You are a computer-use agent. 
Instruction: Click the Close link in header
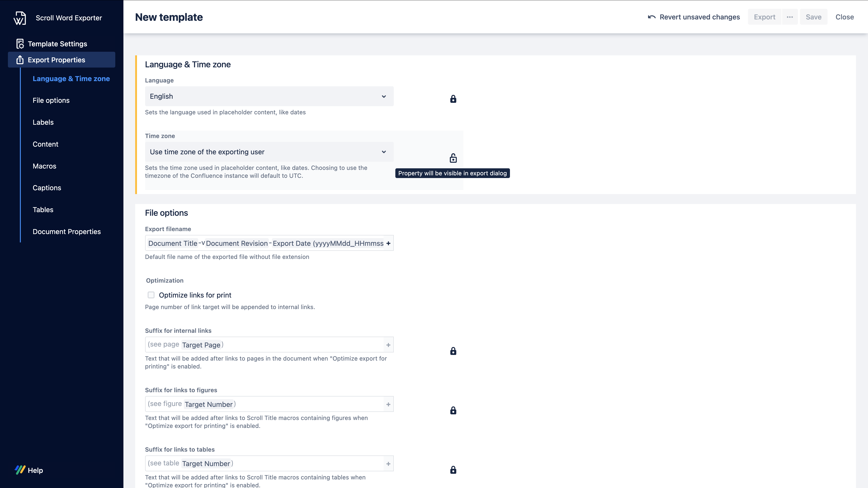click(844, 17)
